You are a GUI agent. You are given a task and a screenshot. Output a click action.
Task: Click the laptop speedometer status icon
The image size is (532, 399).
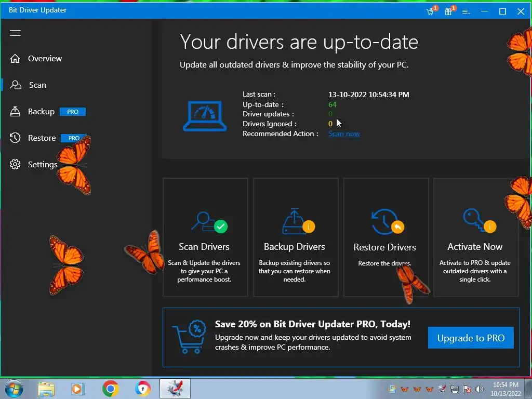click(x=205, y=116)
